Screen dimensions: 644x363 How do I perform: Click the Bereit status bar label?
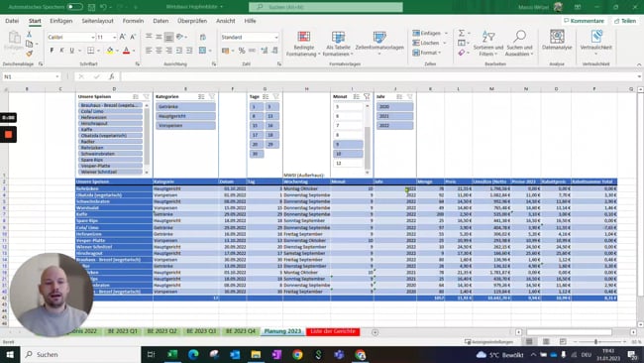[x=8, y=342]
